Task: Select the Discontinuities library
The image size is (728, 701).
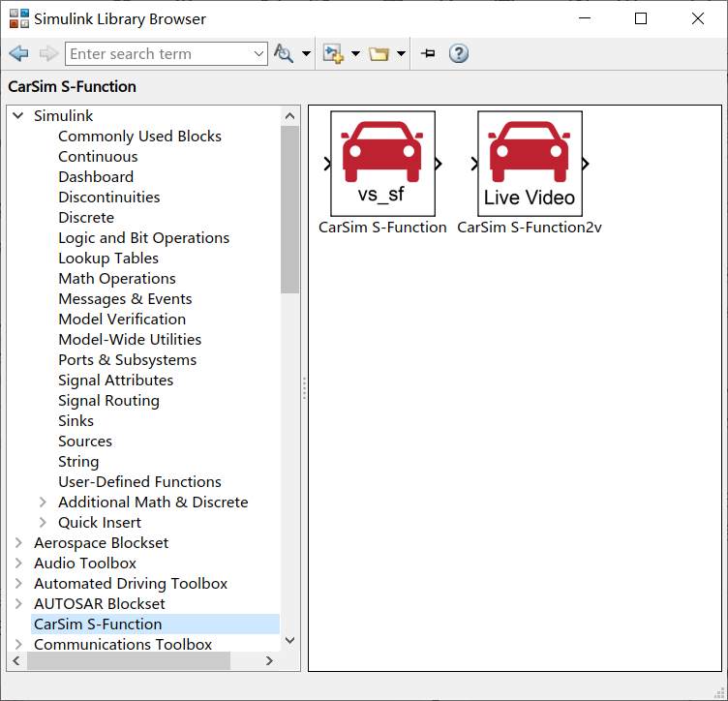Action: pyautogui.click(x=109, y=198)
